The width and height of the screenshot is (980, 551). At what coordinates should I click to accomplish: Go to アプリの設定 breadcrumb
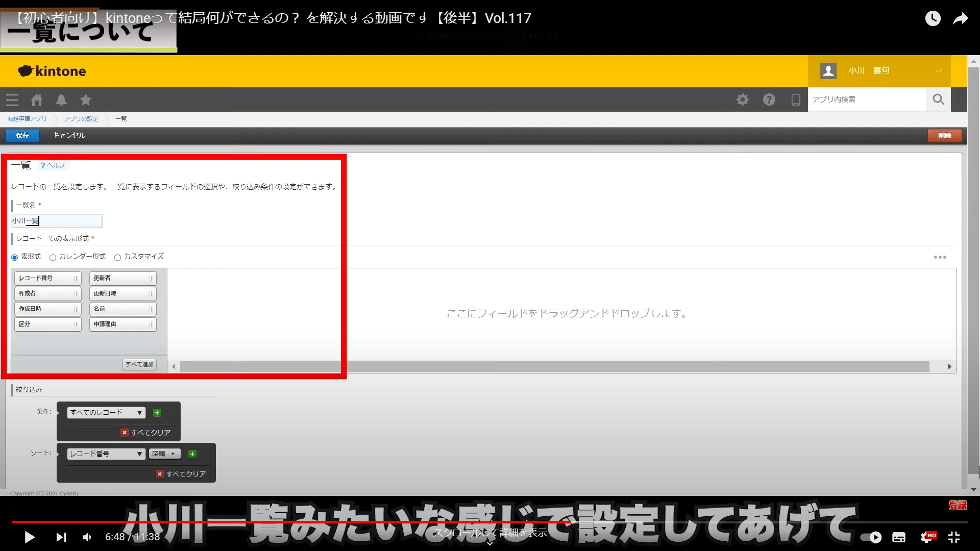pos(81,119)
